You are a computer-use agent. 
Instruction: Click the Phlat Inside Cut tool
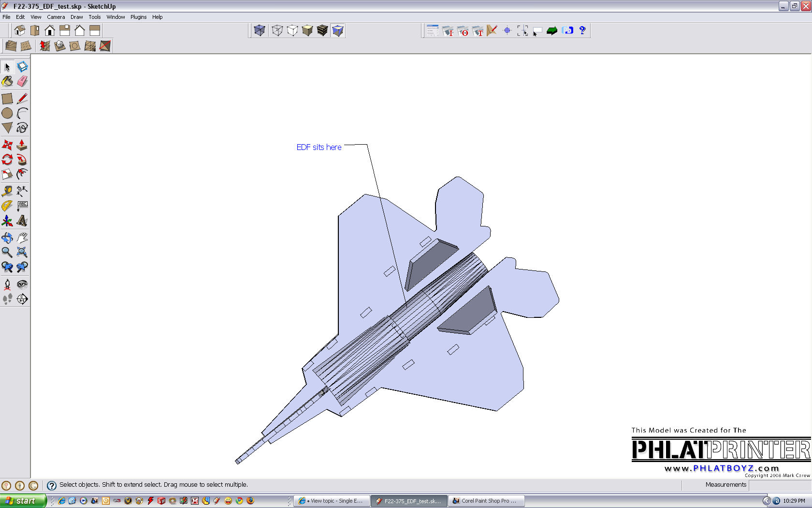448,31
